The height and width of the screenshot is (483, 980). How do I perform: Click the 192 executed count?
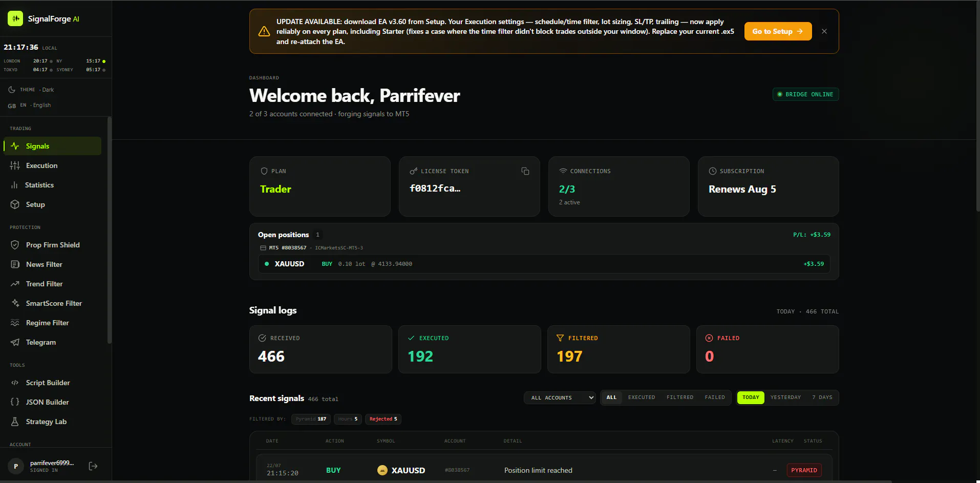click(x=420, y=356)
